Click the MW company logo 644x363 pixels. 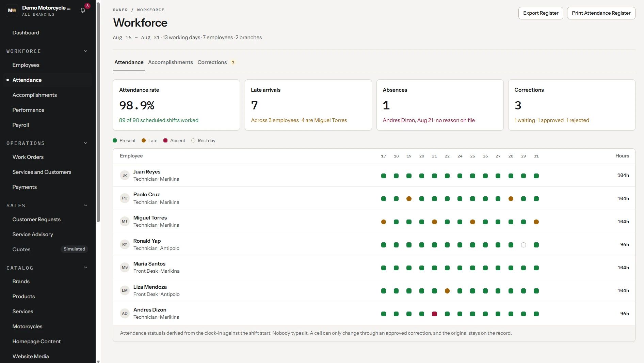(x=12, y=11)
